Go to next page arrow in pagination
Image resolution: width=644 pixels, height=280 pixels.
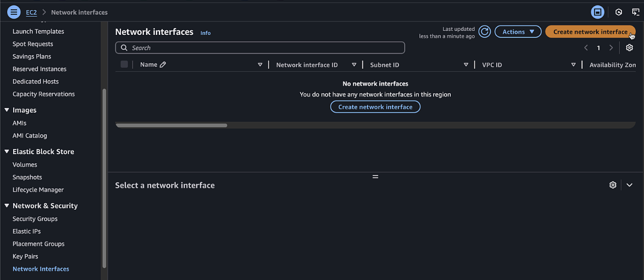611,48
